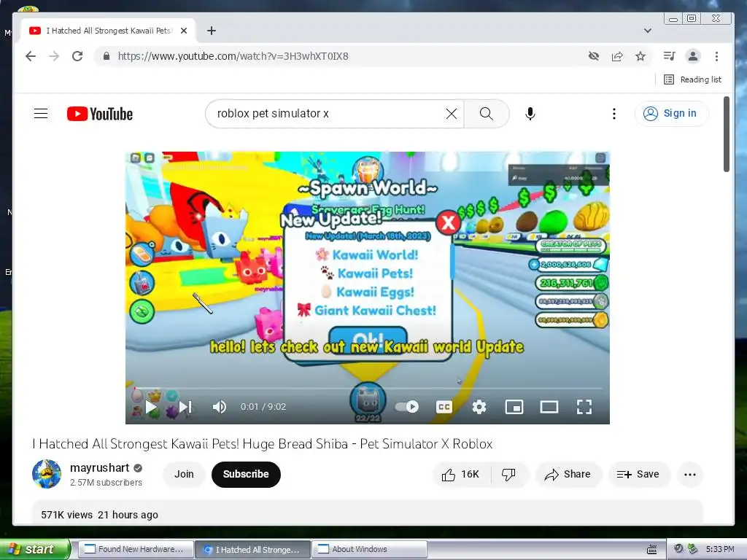This screenshot has height=560, width=747.
Task: Click the address bar lock icon
Action: 107,56
